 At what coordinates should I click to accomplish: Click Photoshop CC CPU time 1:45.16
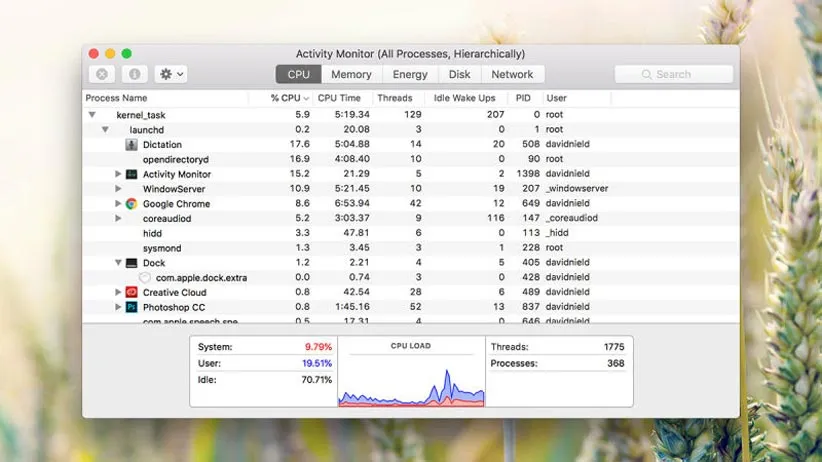[x=352, y=307]
